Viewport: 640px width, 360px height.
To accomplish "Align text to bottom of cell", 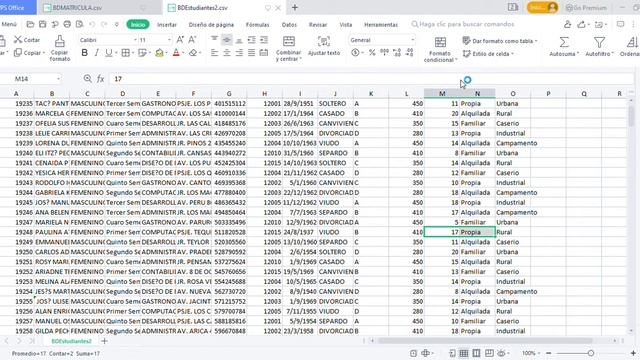I will [239, 40].
